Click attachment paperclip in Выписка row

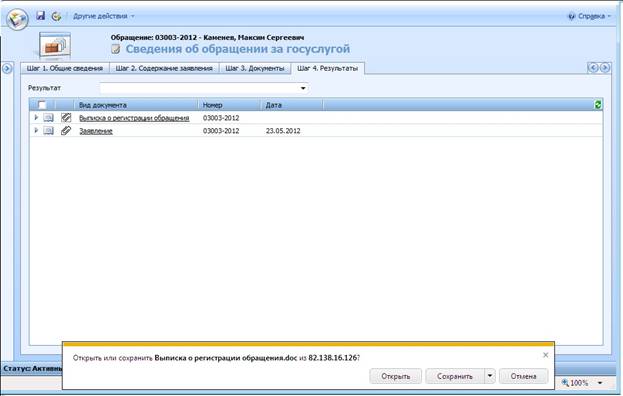66,117
